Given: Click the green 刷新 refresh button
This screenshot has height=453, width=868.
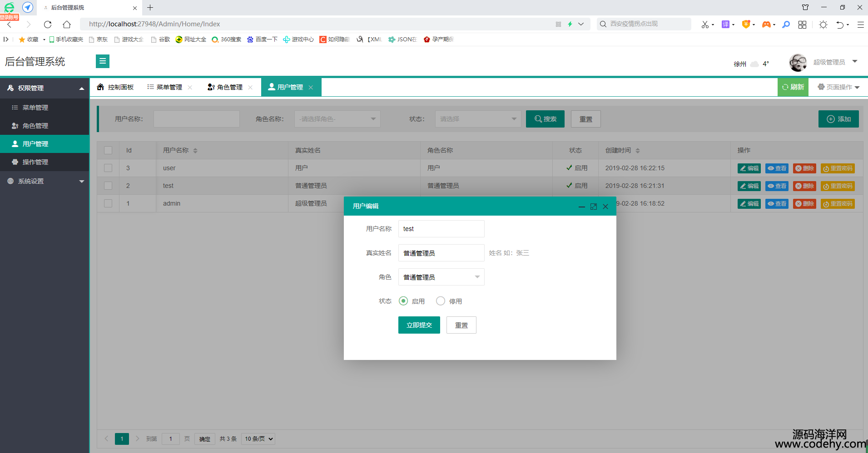Looking at the screenshot, I should (x=793, y=87).
